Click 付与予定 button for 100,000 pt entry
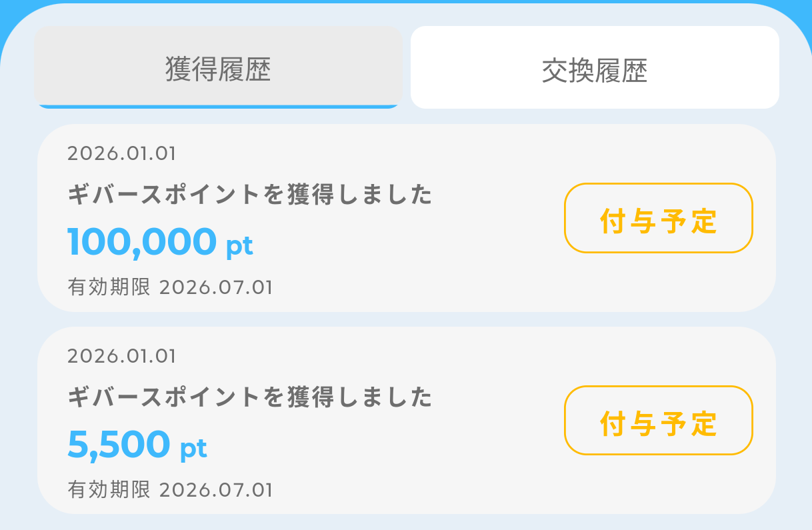Screen dimensions: 812x530 click(658, 219)
